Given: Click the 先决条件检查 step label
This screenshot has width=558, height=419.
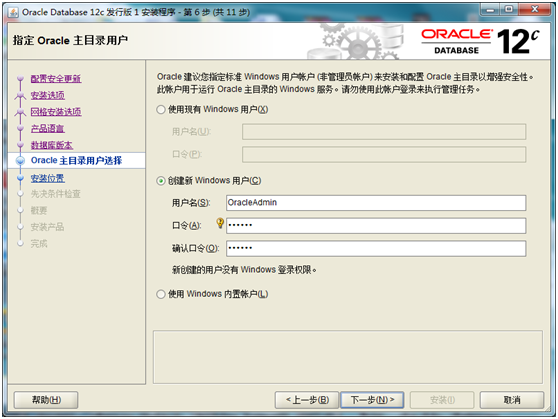Looking at the screenshot, I should pyautogui.click(x=56, y=194).
